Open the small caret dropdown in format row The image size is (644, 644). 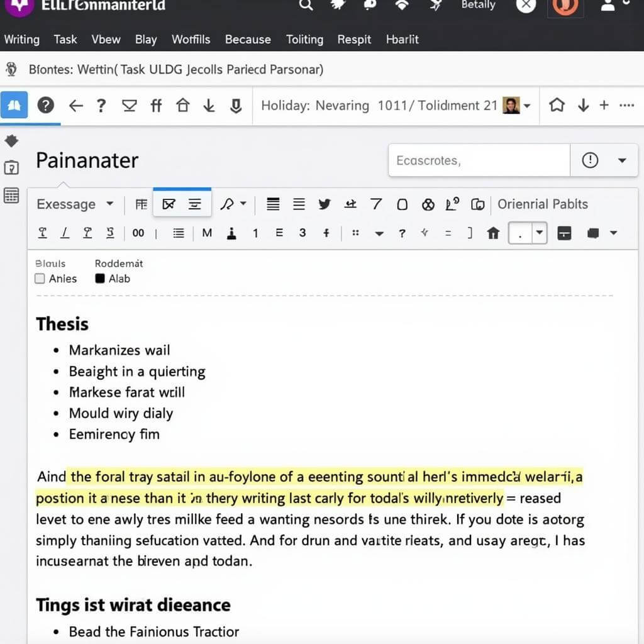(x=379, y=234)
